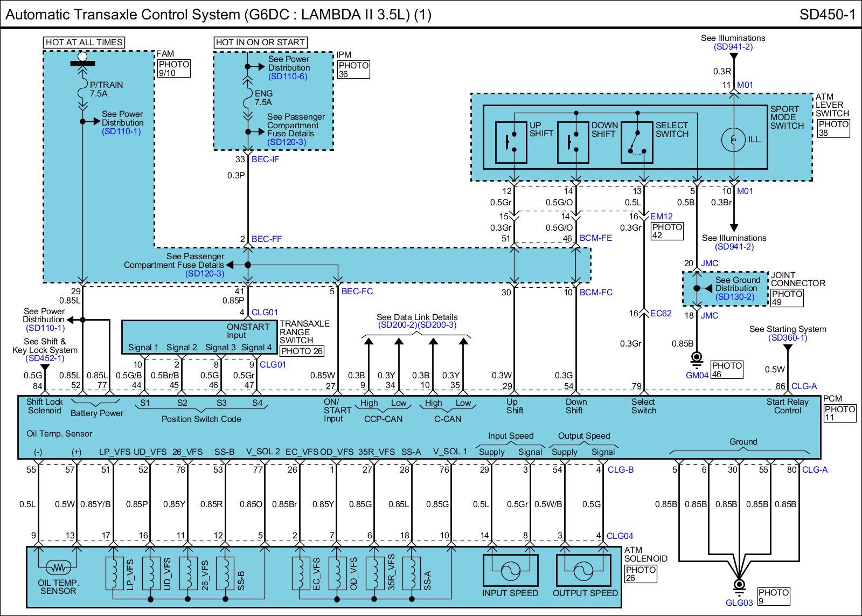
Task: Follow the SD360-1 starting system link
Action: pos(787,338)
